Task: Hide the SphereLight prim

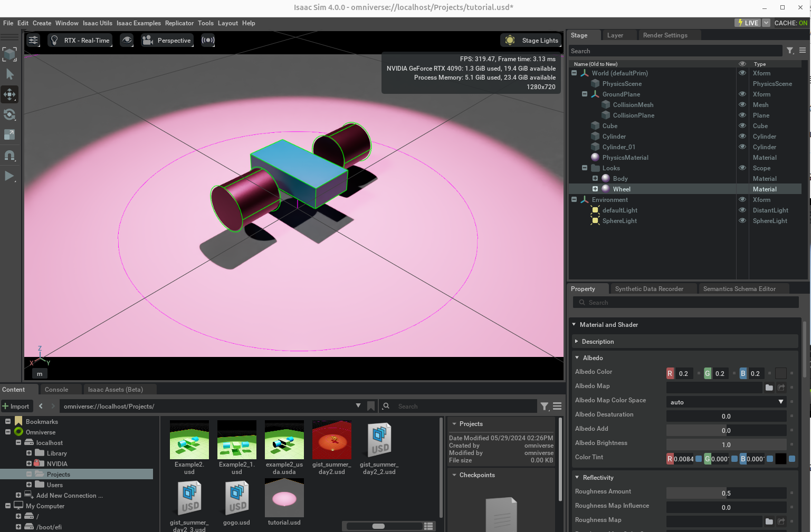Action: pos(742,221)
